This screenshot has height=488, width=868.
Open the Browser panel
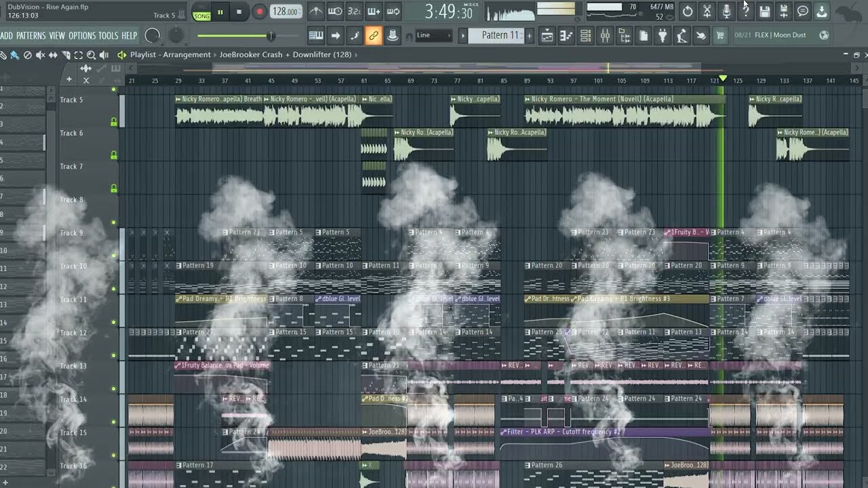pos(625,35)
